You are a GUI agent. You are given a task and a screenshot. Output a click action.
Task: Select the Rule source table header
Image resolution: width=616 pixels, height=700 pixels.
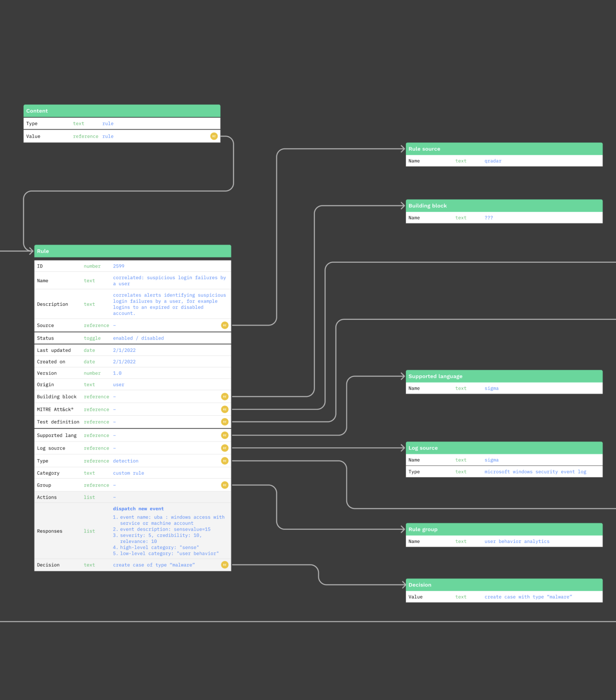[x=504, y=149]
